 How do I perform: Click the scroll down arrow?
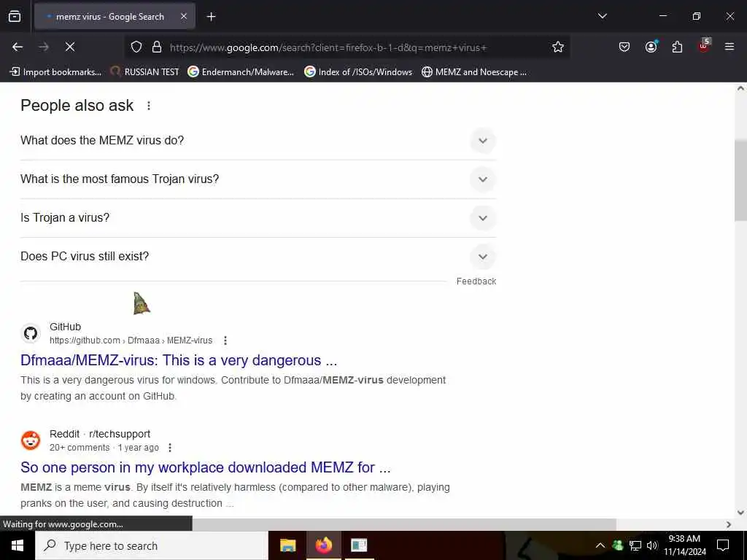(741, 513)
